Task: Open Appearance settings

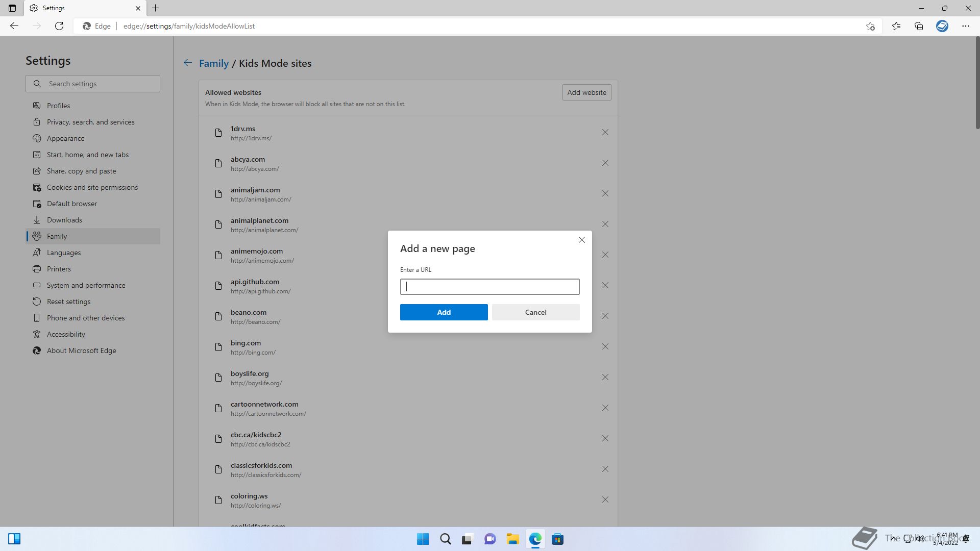Action: 93,138
